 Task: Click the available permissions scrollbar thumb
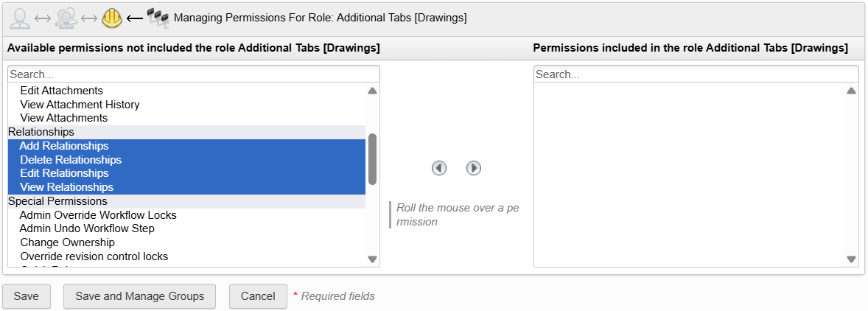click(x=372, y=158)
